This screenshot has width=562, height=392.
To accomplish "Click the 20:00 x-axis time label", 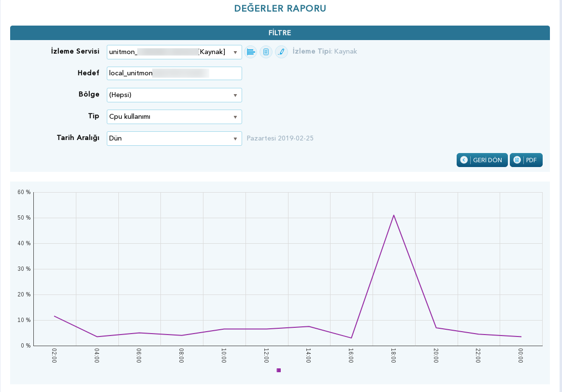I will click(x=436, y=355).
